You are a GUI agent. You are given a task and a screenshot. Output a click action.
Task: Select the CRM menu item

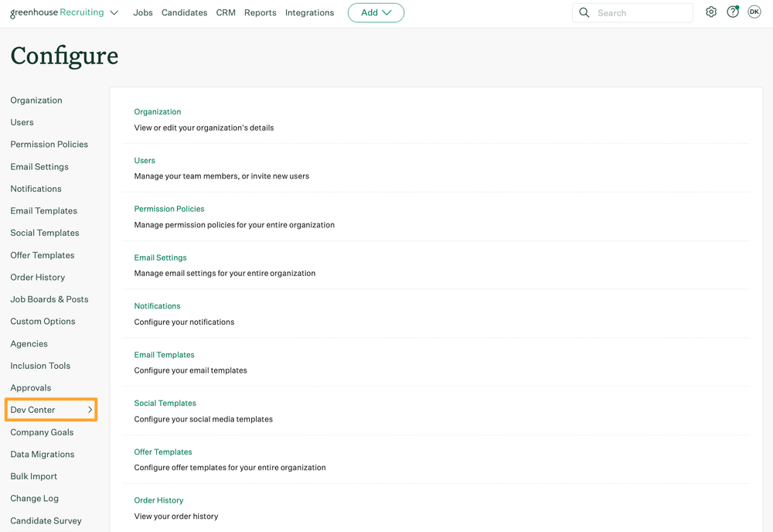[225, 12]
